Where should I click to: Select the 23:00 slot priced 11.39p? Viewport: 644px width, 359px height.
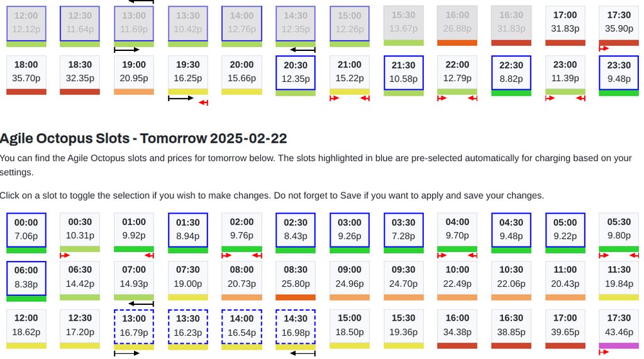(565, 72)
